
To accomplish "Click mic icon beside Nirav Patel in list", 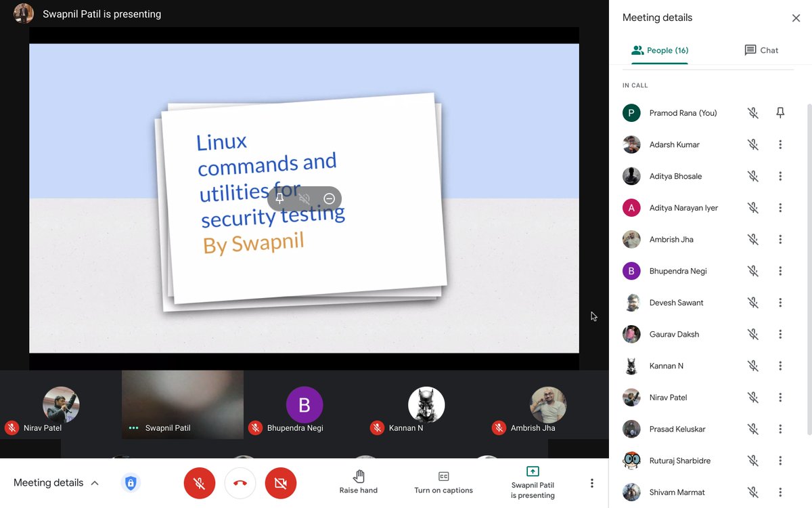I will (752, 398).
